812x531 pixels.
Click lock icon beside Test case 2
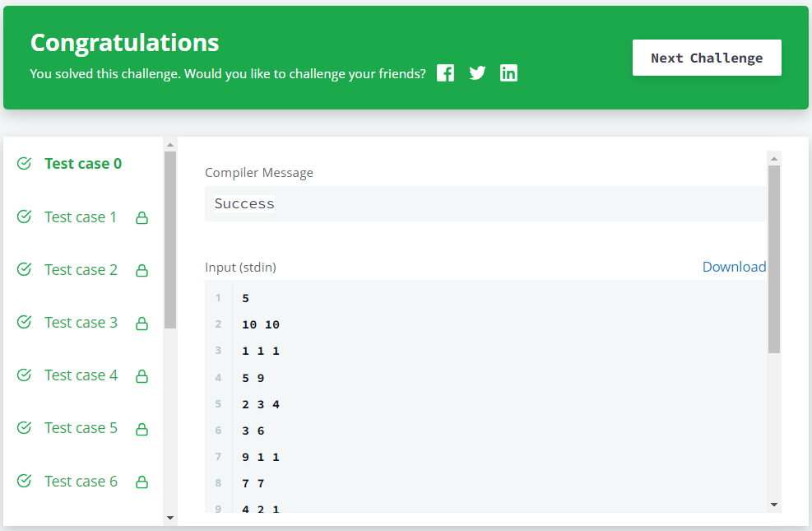coord(142,270)
